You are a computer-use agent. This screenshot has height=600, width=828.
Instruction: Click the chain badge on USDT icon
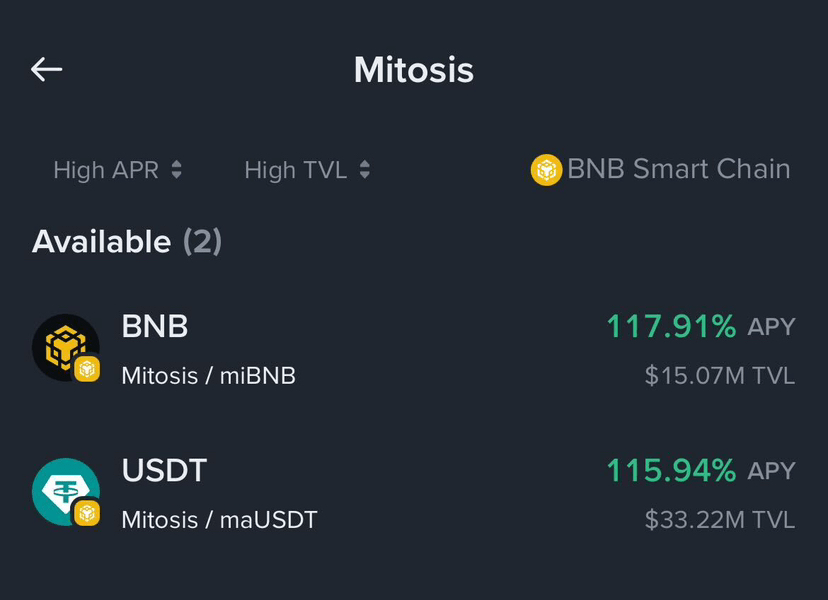88,513
